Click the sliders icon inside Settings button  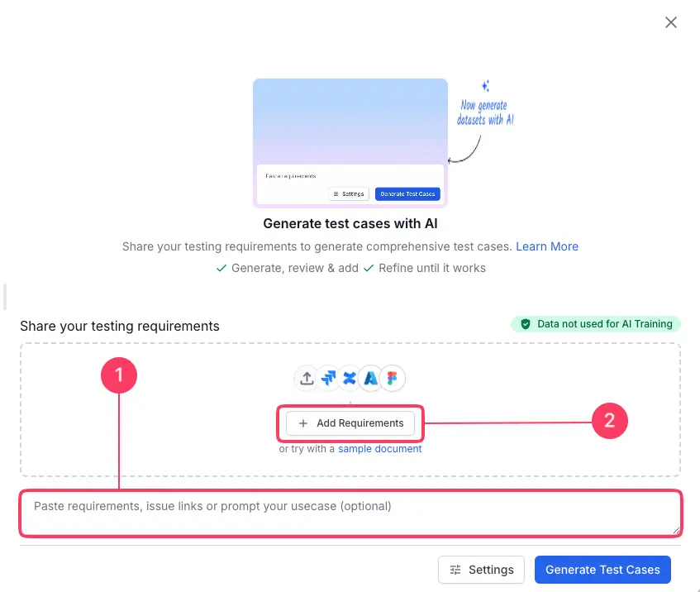[455, 570]
